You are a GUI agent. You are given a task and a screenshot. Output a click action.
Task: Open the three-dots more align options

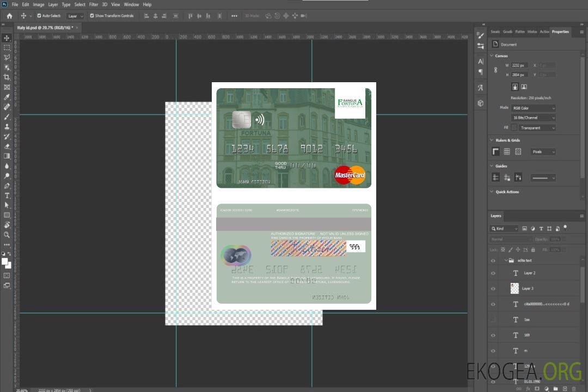[x=234, y=16]
